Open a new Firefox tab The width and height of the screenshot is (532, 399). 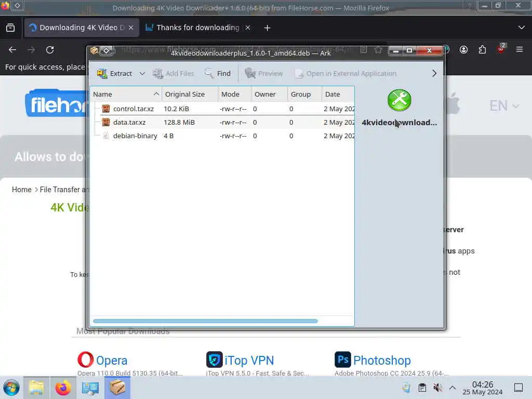(268, 28)
